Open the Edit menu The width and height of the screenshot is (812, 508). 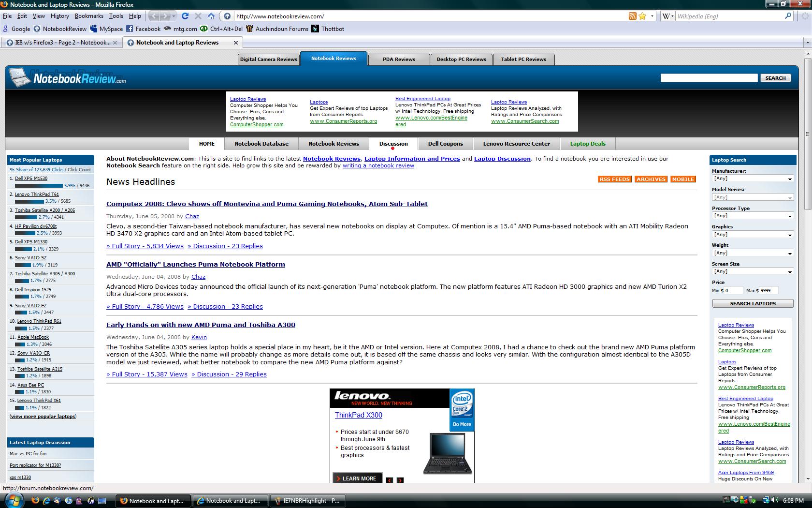[x=22, y=16]
